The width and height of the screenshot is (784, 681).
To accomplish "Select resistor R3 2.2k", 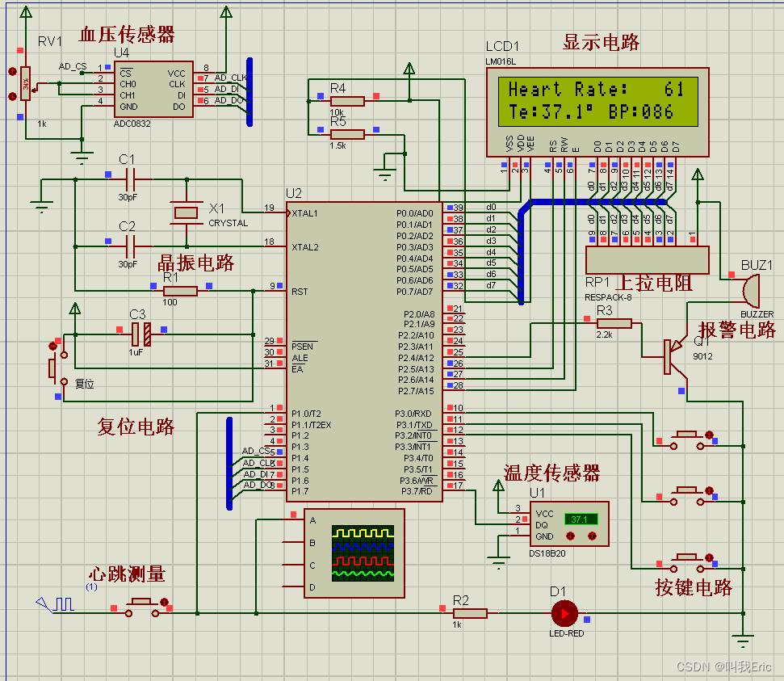I will pyautogui.click(x=614, y=324).
